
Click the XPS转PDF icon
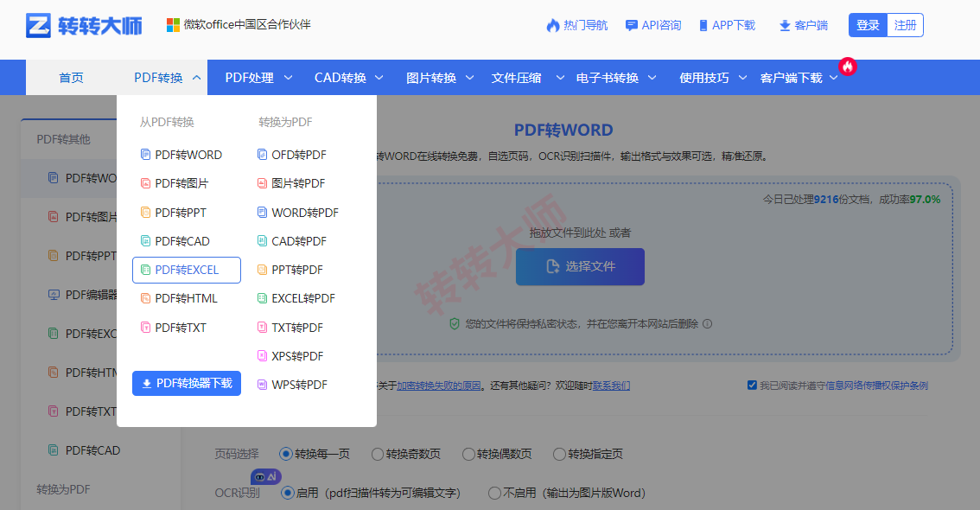coord(263,355)
